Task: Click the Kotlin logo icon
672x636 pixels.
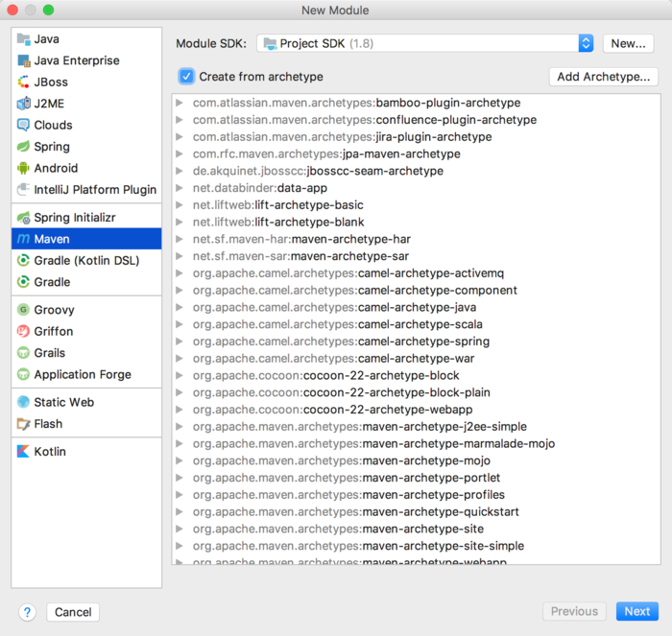Action: 23,452
